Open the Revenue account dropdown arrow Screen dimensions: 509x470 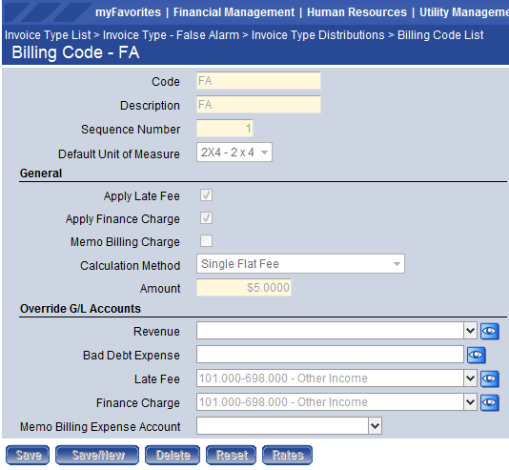(x=470, y=331)
